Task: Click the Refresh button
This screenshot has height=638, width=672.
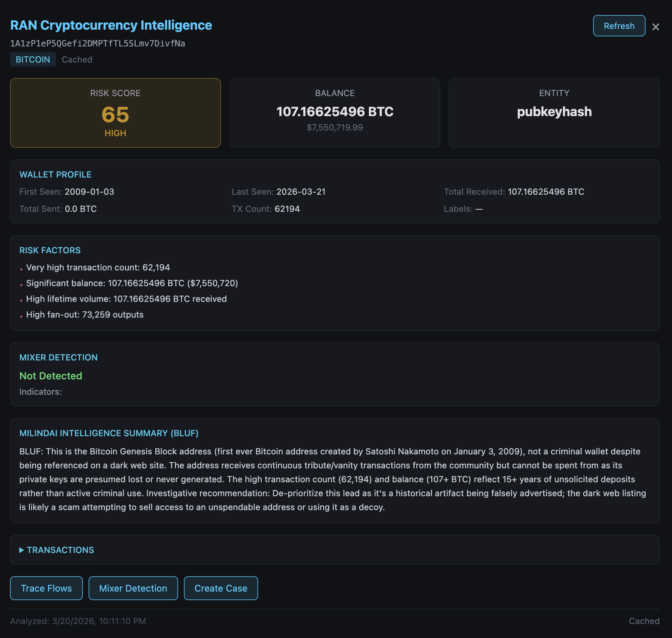Action: [619, 26]
